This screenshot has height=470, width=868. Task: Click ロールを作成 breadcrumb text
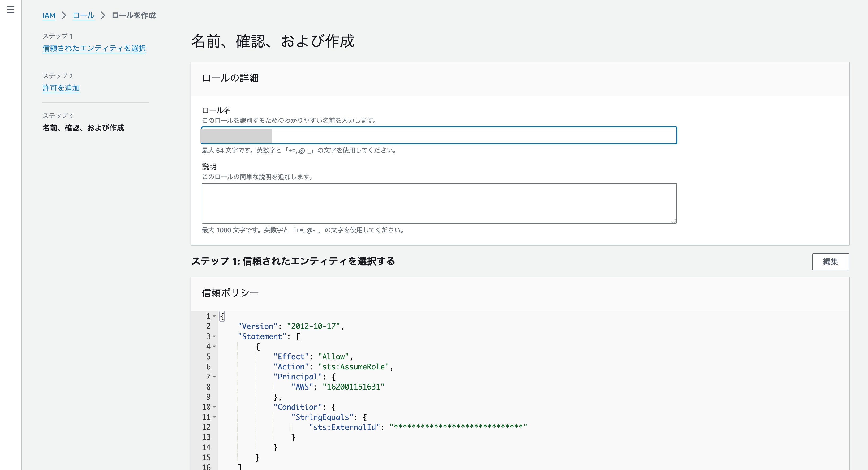(134, 15)
